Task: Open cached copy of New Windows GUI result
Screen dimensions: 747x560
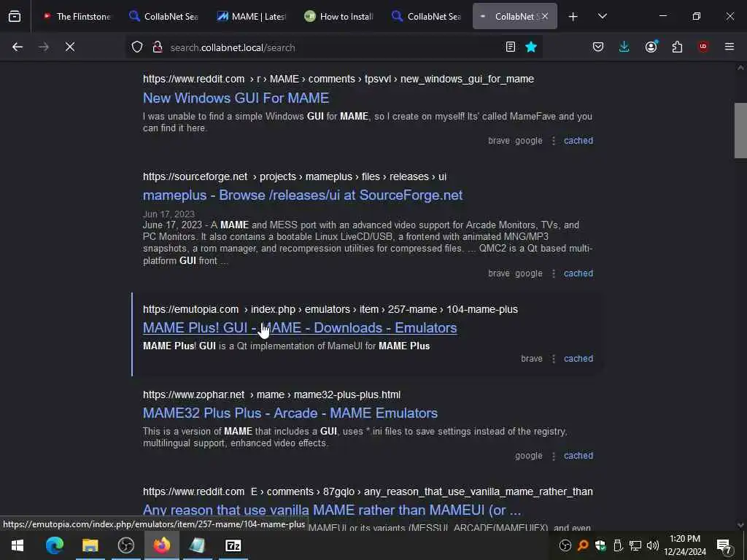Action: pyautogui.click(x=578, y=141)
